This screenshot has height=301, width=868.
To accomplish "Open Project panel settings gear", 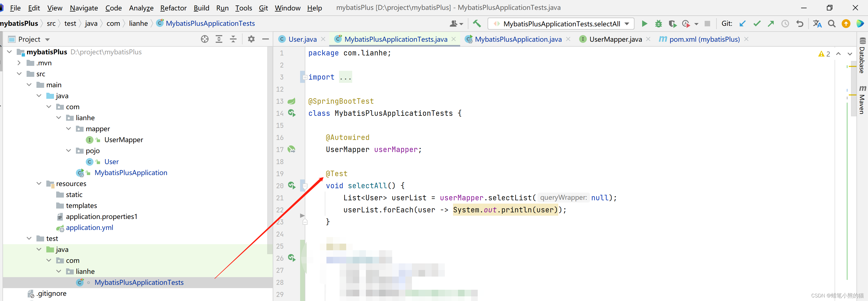I will 251,39.
